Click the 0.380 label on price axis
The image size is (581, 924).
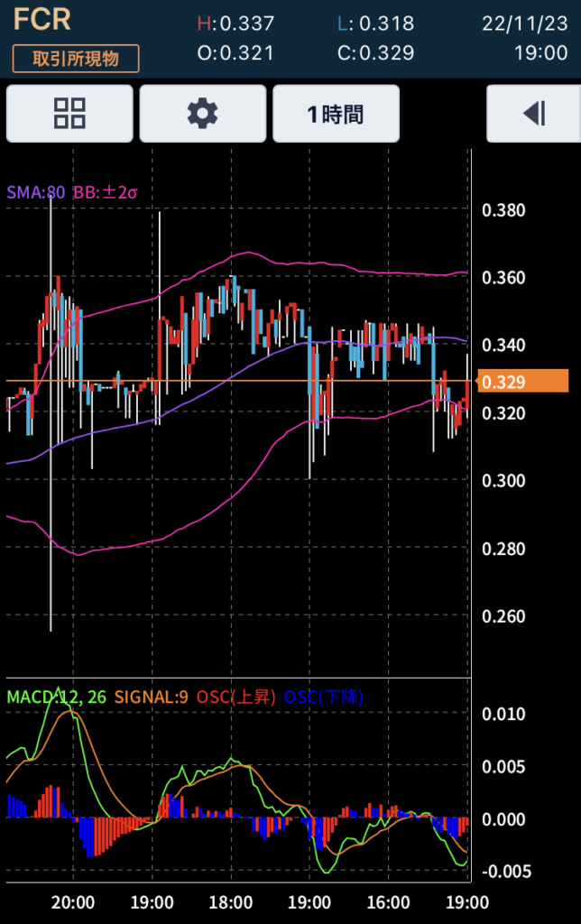[x=503, y=211]
